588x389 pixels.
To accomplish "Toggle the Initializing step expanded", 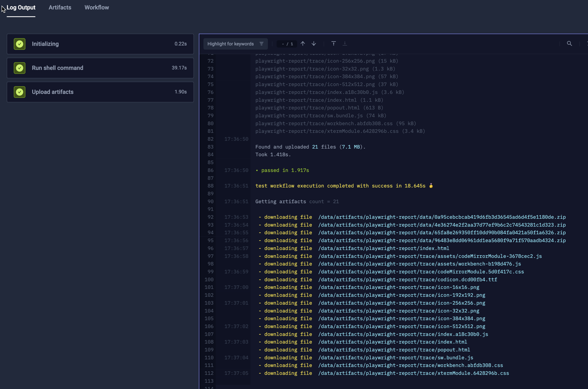I will click(100, 43).
